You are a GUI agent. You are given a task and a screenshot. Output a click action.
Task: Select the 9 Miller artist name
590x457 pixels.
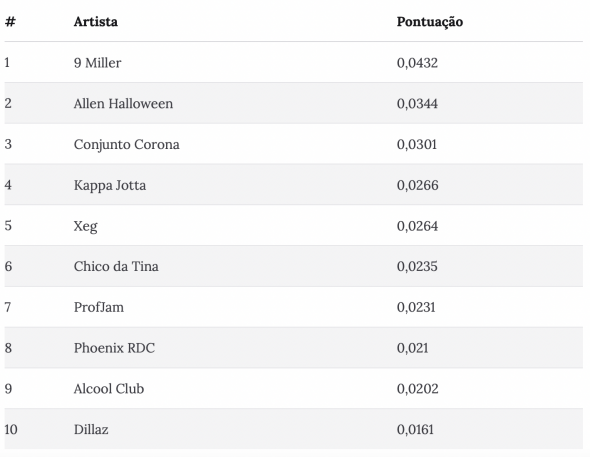click(97, 63)
